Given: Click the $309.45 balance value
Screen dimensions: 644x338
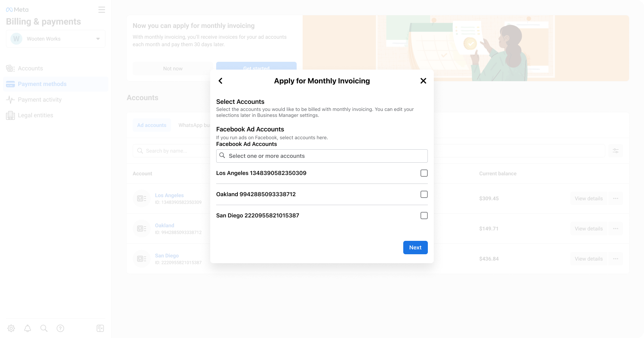Looking at the screenshot, I should coord(489,198).
